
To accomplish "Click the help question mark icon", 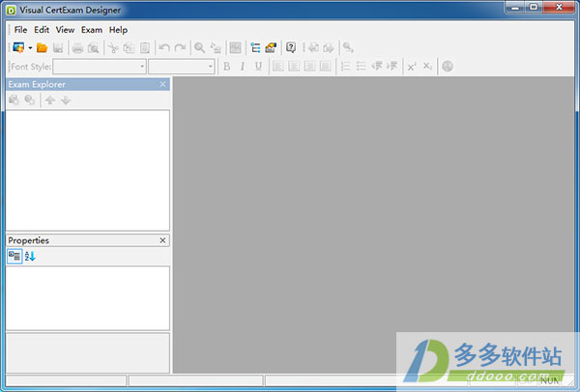I will pyautogui.click(x=291, y=47).
